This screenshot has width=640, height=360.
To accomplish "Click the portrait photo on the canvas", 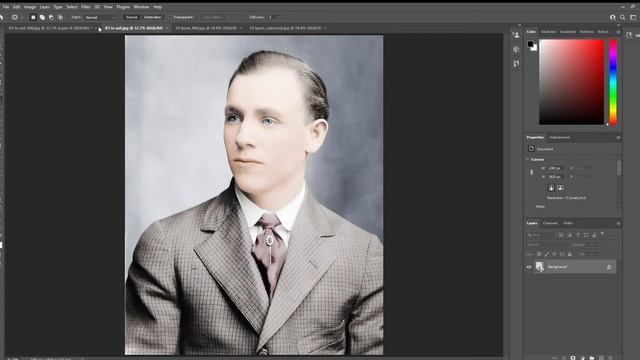I will [x=254, y=195].
